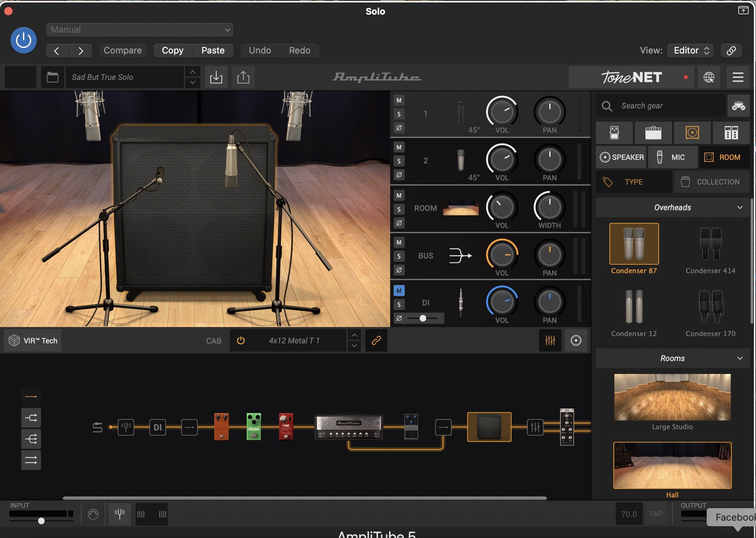Click the export preset share icon
Screen dimensions: 756x538
click(x=243, y=77)
